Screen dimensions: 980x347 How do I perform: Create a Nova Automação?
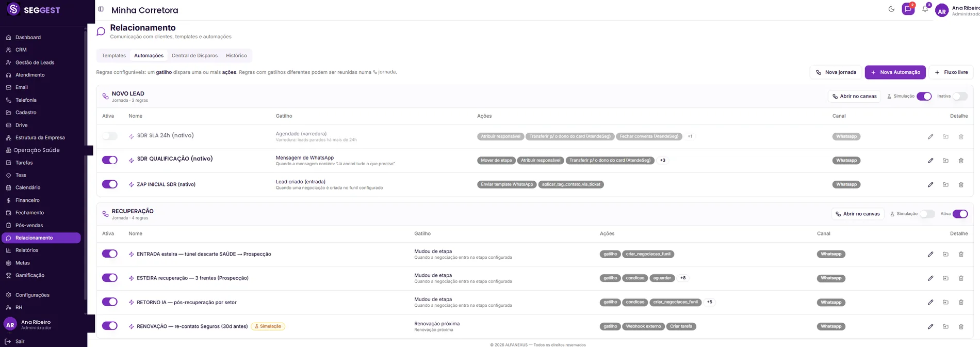pos(895,72)
